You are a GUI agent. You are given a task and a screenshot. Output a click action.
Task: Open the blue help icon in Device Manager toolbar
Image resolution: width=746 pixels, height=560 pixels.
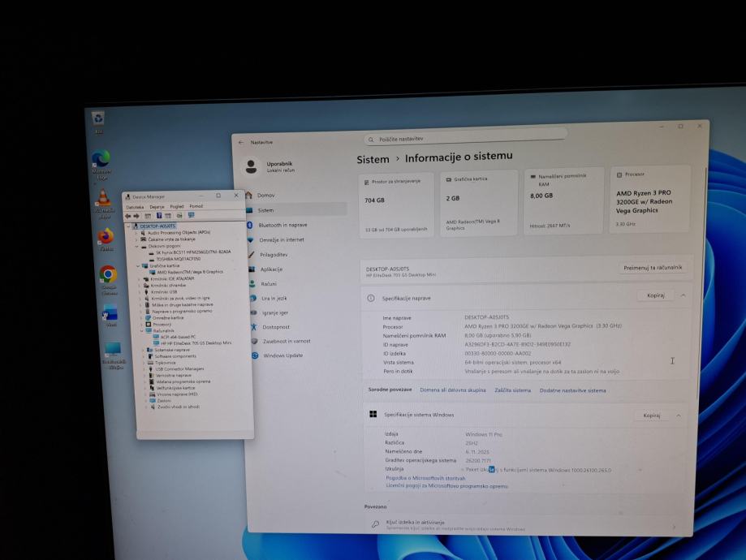point(159,216)
